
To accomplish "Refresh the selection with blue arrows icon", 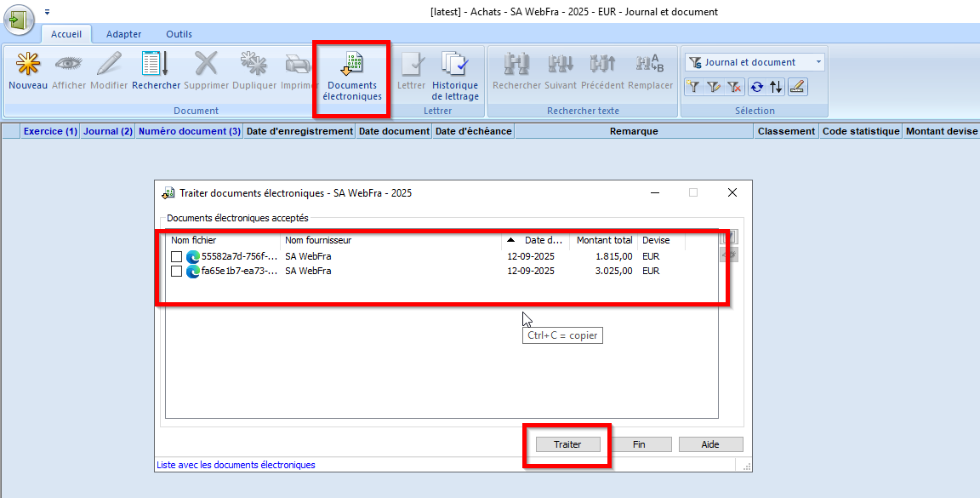I will (755, 86).
